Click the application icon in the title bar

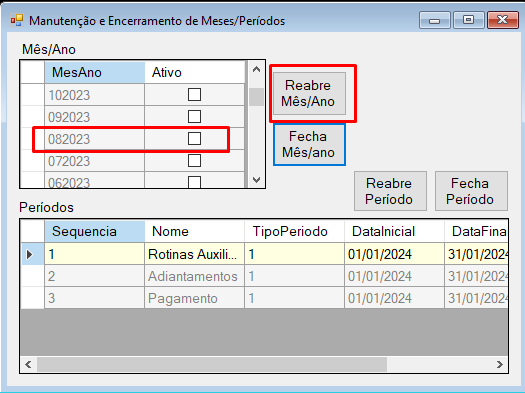(x=17, y=20)
